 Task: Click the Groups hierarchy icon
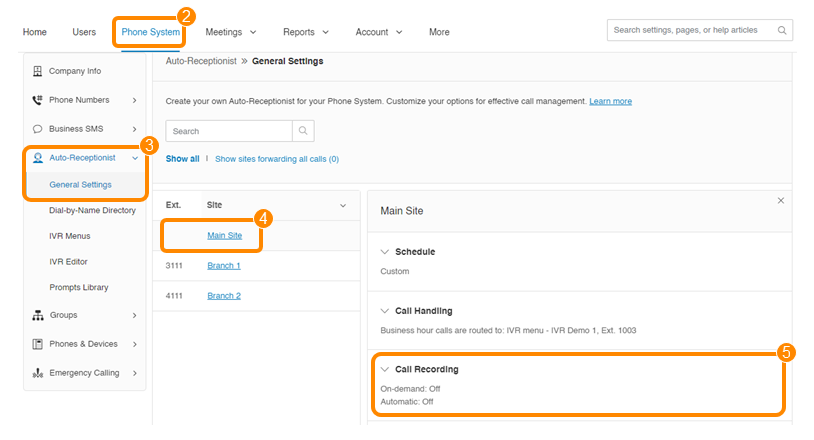(x=38, y=315)
